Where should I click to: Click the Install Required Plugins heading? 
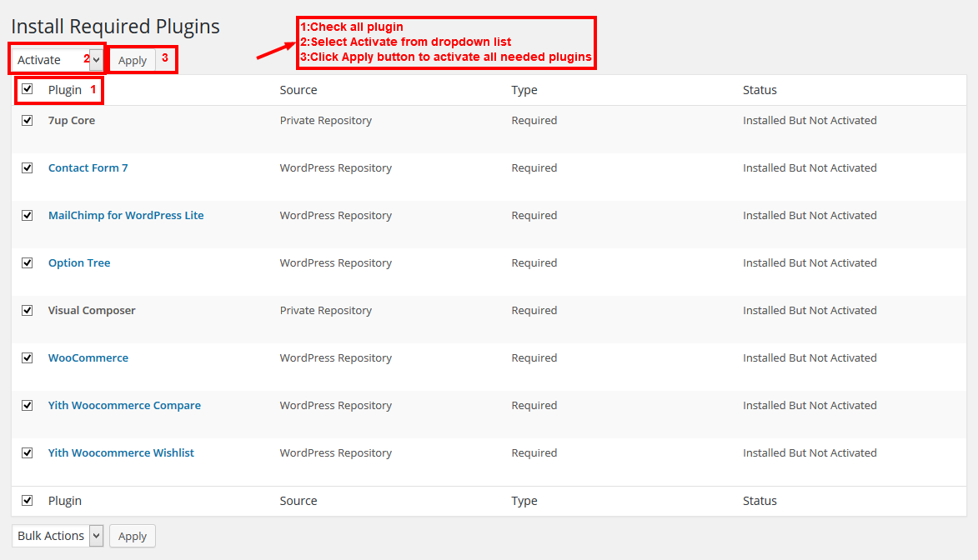pyautogui.click(x=115, y=26)
